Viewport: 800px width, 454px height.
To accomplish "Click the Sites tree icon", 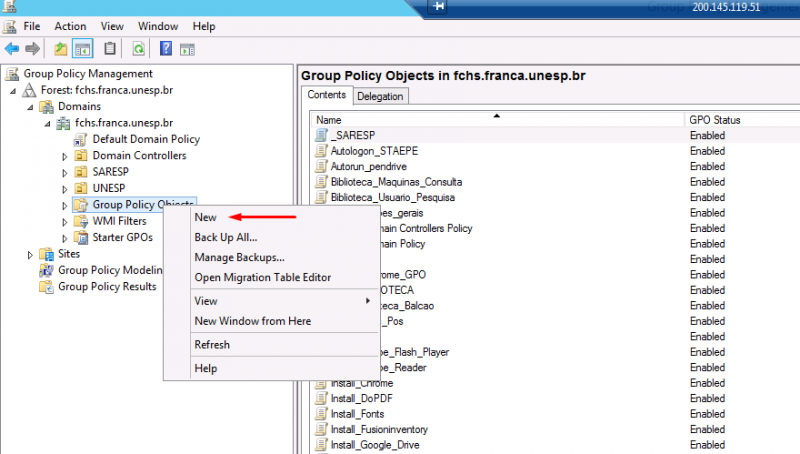I will point(46,254).
